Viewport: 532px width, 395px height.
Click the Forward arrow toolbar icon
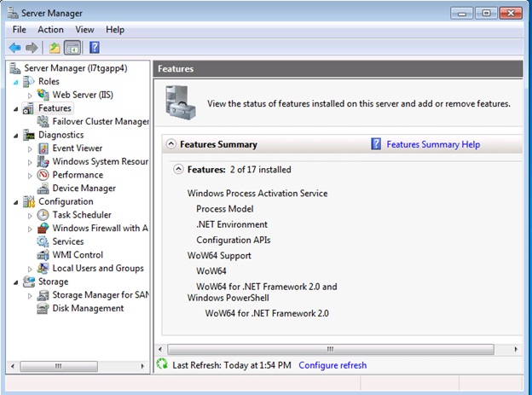[32, 48]
